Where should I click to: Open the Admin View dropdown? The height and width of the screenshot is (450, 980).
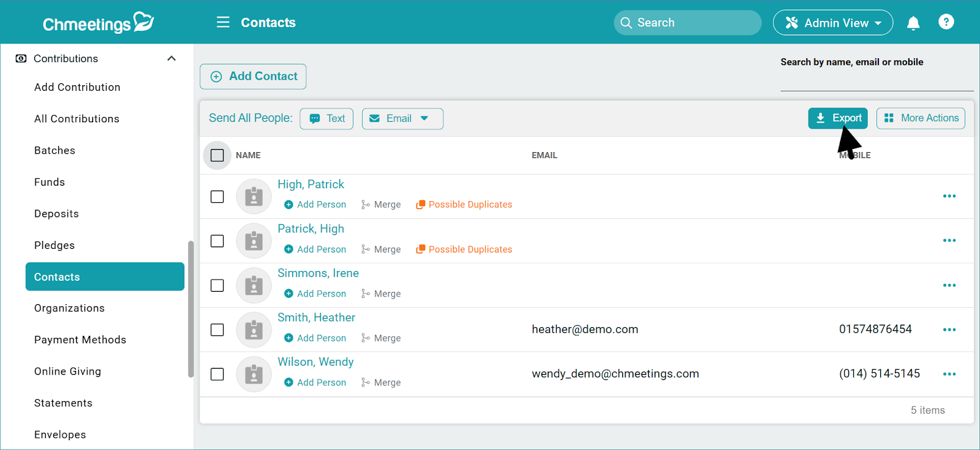click(x=832, y=23)
